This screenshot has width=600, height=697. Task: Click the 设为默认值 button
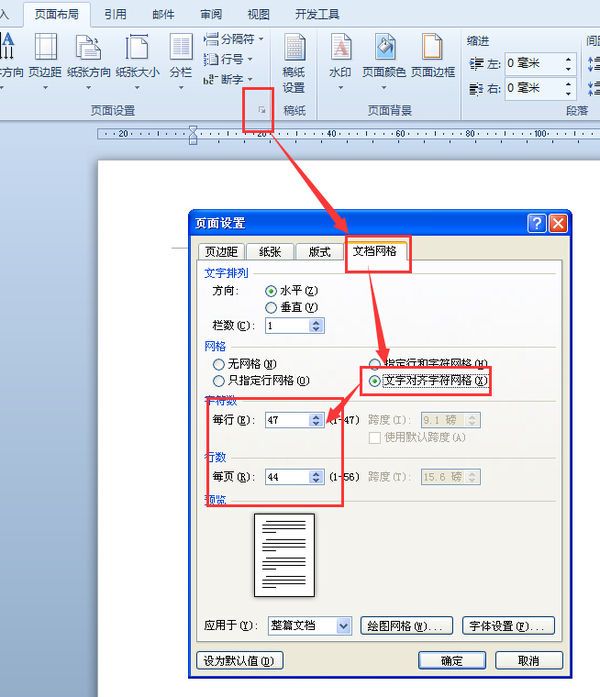pos(240,661)
